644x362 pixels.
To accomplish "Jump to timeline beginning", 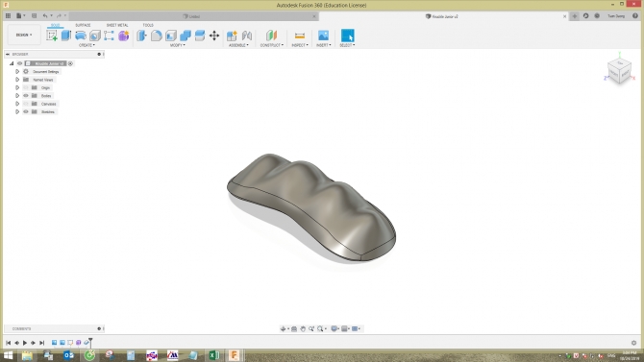I will [x=9, y=343].
